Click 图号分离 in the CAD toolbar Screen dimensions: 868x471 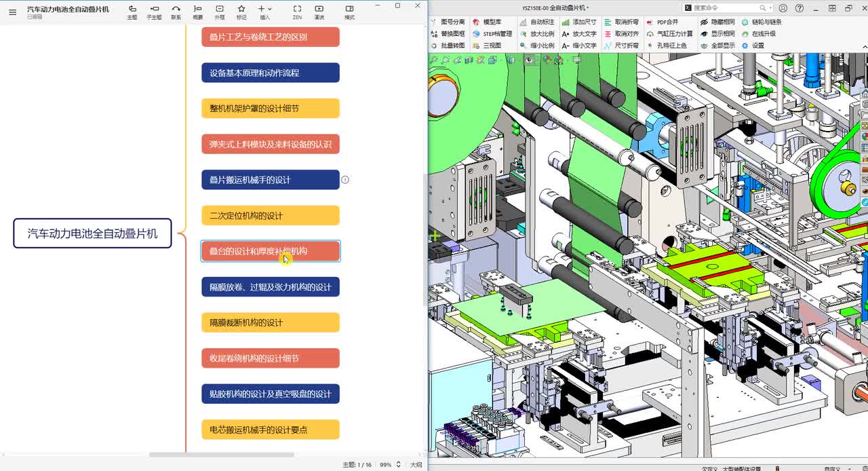pos(448,22)
